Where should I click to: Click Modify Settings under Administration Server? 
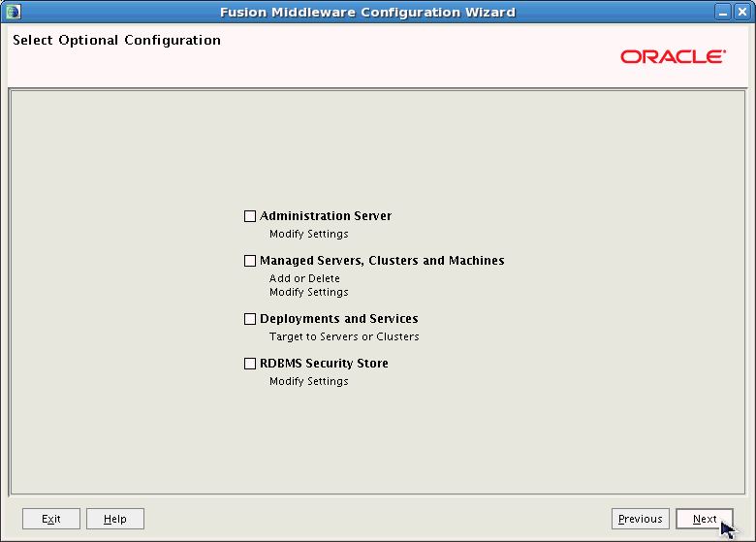pyautogui.click(x=308, y=234)
